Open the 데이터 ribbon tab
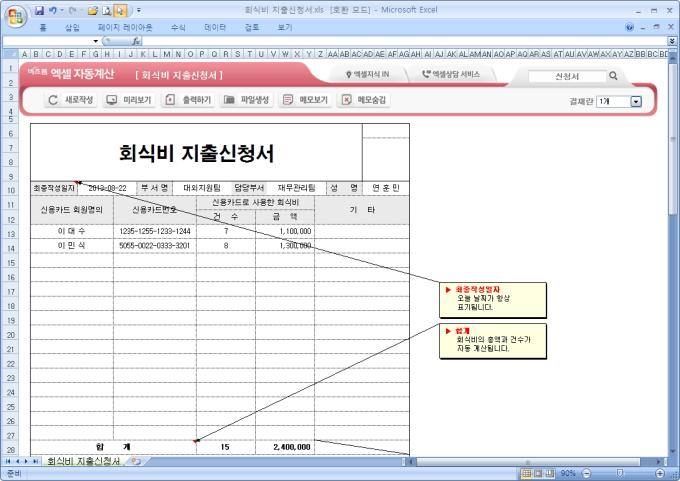Viewport: 680px width, 481px height. 215,27
